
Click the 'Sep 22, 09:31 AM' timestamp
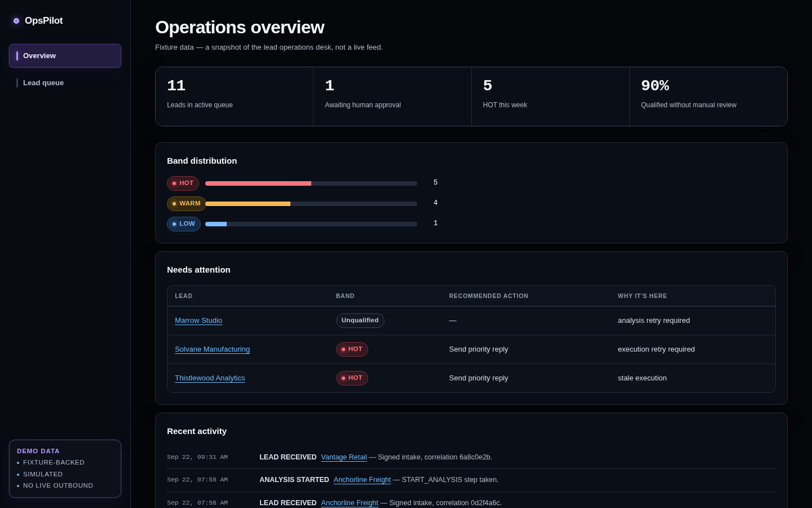[x=197, y=457]
